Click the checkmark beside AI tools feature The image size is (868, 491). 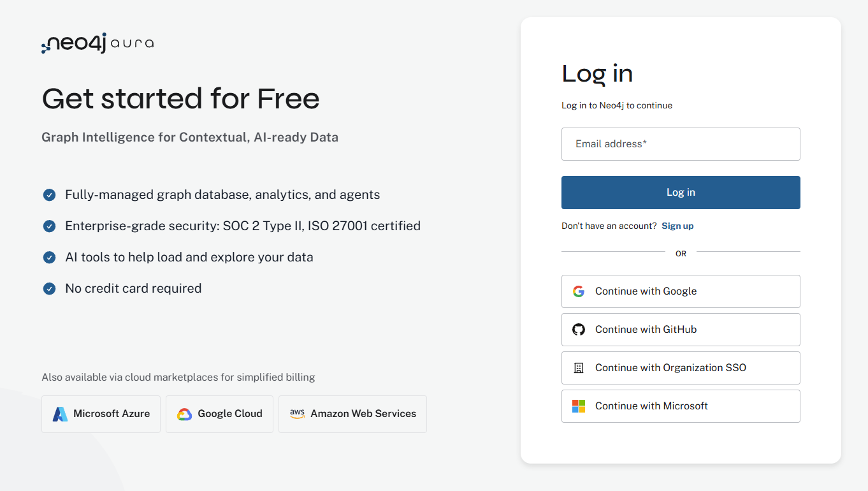click(x=49, y=258)
